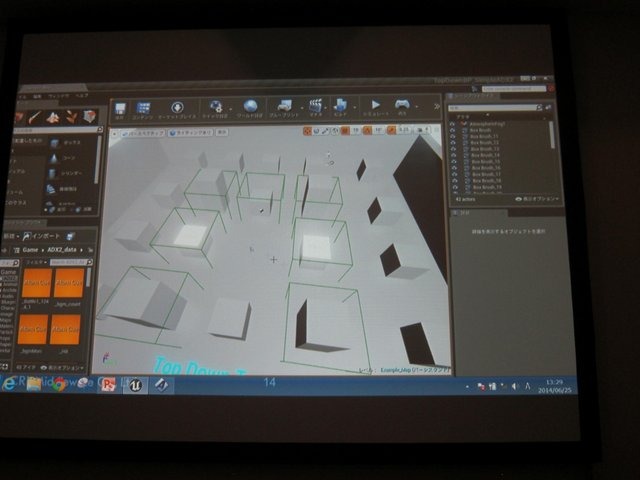Open the Content (コンテンツ) browser toolbar icon
Image resolution: width=640 pixels, height=480 pixels.
(143, 109)
